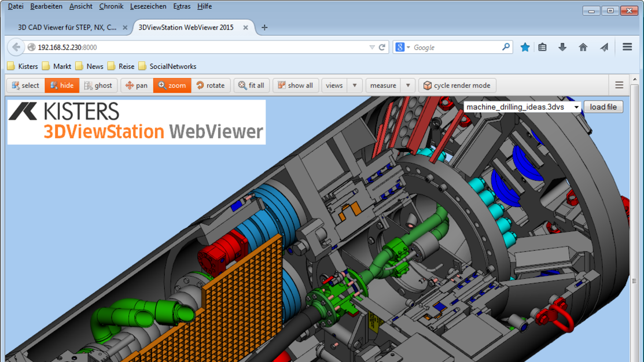Close the 3DViewStation WebViewer 2015 tab
Image resolution: width=644 pixels, height=362 pixels.
(245, 28)
